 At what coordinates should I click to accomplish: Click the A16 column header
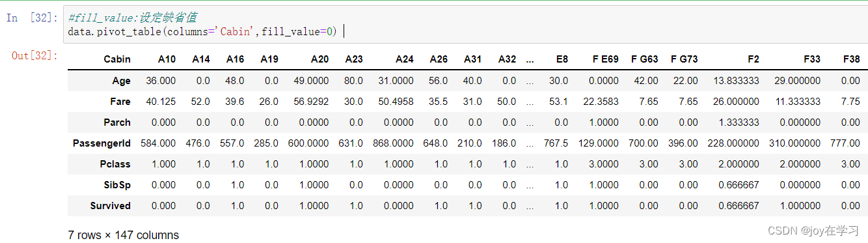(x=235, y=59)
